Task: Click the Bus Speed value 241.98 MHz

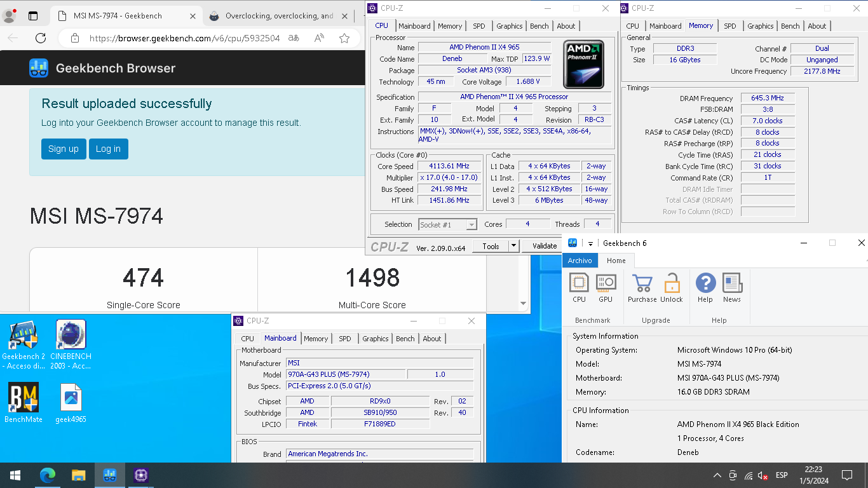Action: pos(449,189)
